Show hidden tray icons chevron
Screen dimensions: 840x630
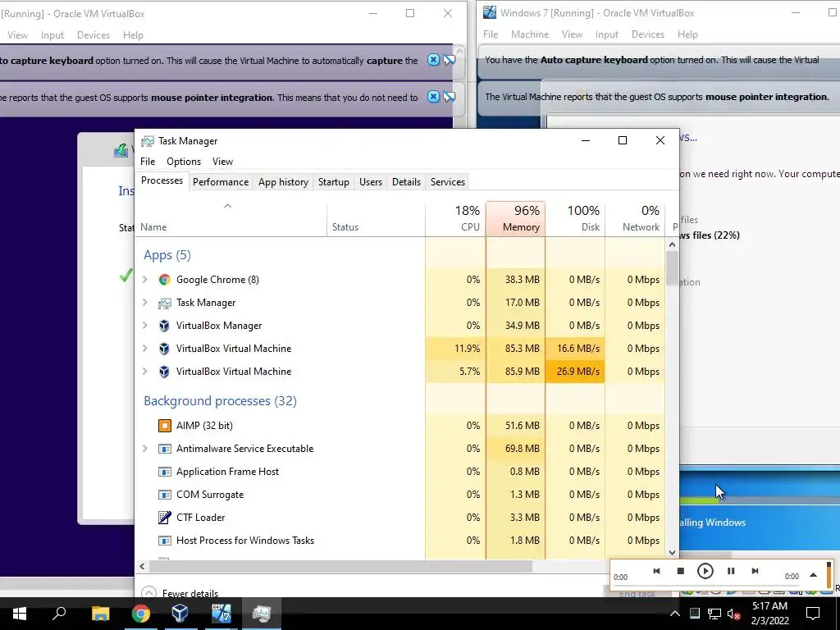tap(675, 614)
